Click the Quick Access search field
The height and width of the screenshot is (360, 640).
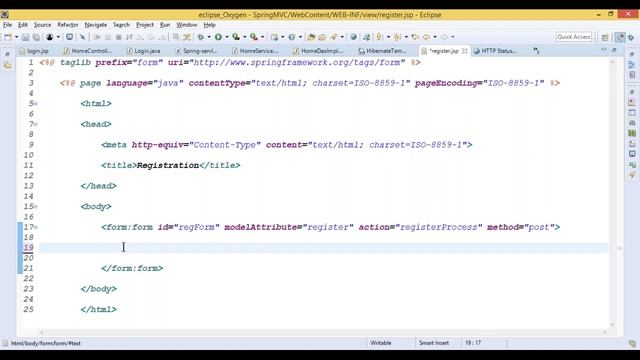574,37
